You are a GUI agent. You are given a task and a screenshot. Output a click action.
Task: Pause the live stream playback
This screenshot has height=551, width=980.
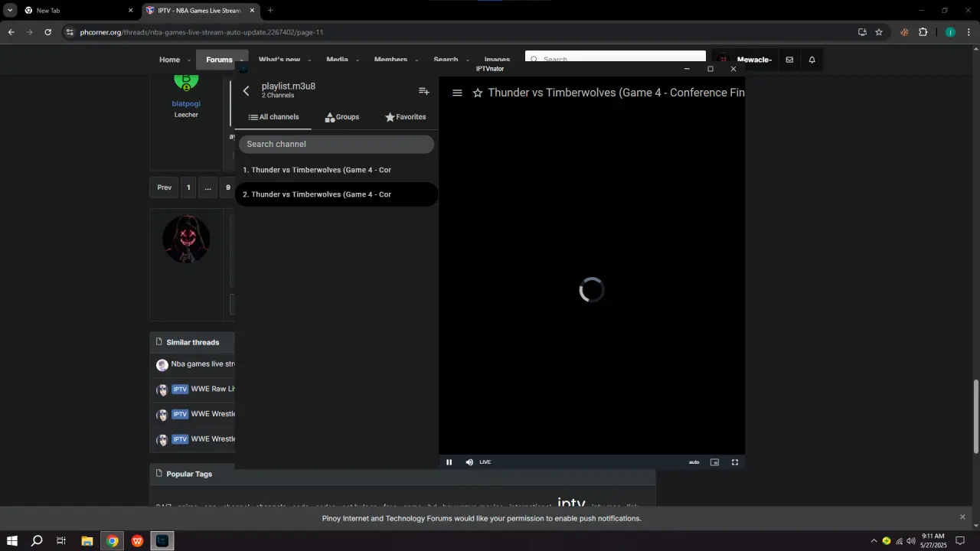449,462
